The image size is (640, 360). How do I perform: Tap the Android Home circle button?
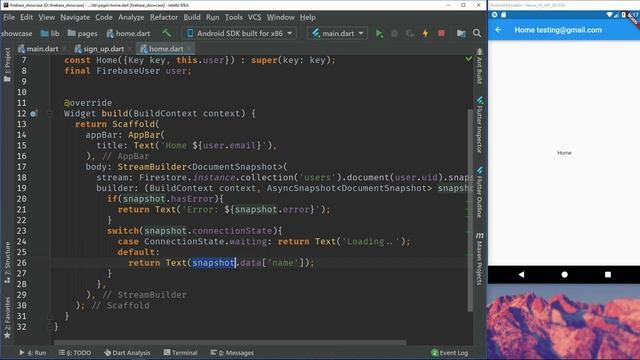click(564, 275)
